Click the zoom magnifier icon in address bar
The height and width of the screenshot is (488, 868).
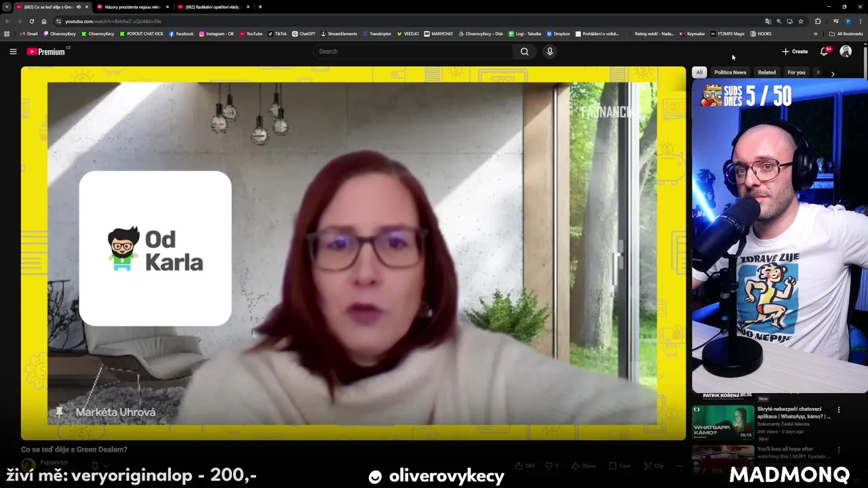(778, 21)
